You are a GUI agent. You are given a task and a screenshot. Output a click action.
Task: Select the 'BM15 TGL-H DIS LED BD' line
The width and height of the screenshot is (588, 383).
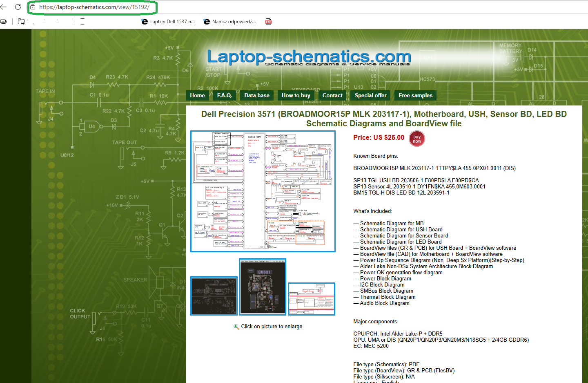tap(401, 193)
